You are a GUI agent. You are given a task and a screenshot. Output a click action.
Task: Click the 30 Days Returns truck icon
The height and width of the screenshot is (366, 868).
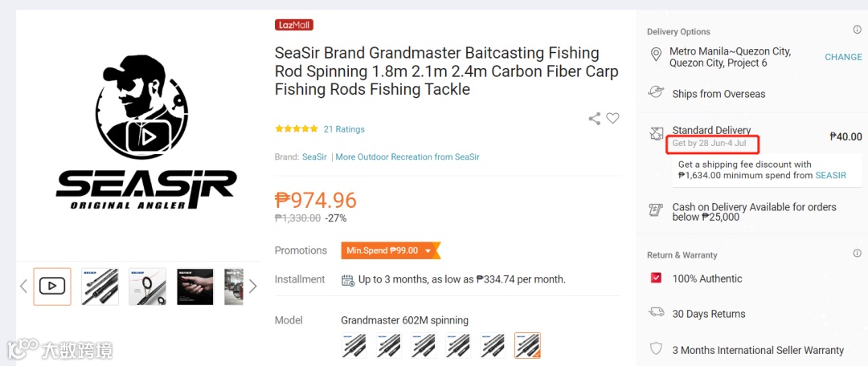[x=657, y=313]
